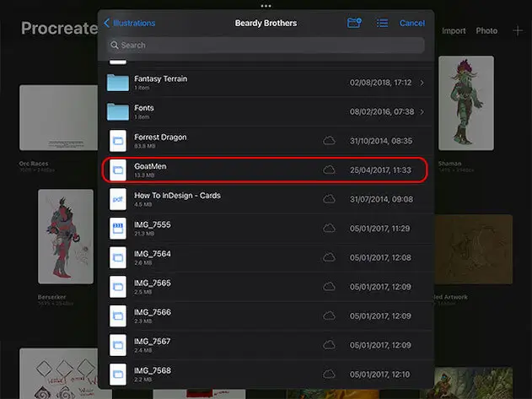Click the Fantasy Terrain folder icon
The height and width of the screenshot is (399, 532).
click(118, 83)
